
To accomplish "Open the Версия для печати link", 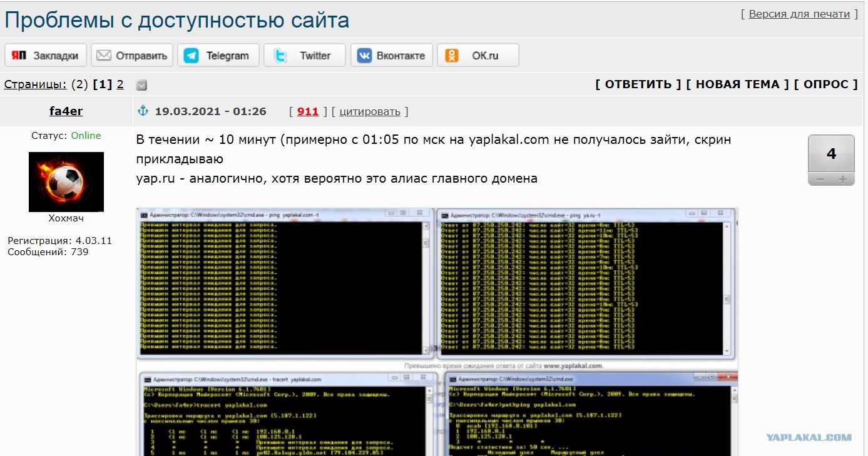I will 799,14.
